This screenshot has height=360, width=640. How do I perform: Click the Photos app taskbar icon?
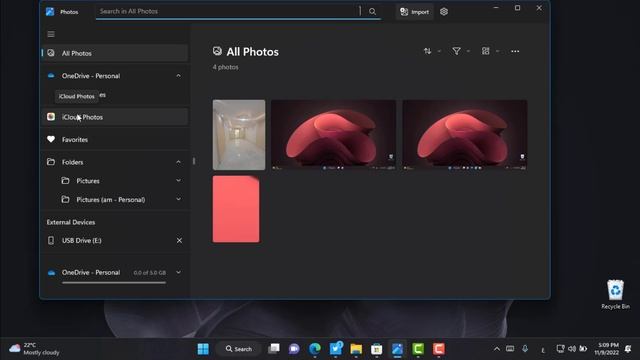[397, 349]
